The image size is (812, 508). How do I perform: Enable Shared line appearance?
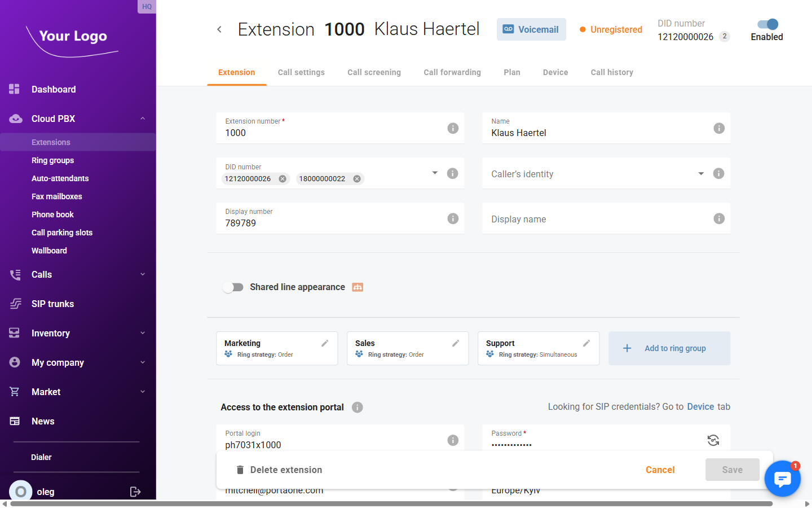point(233,287)
